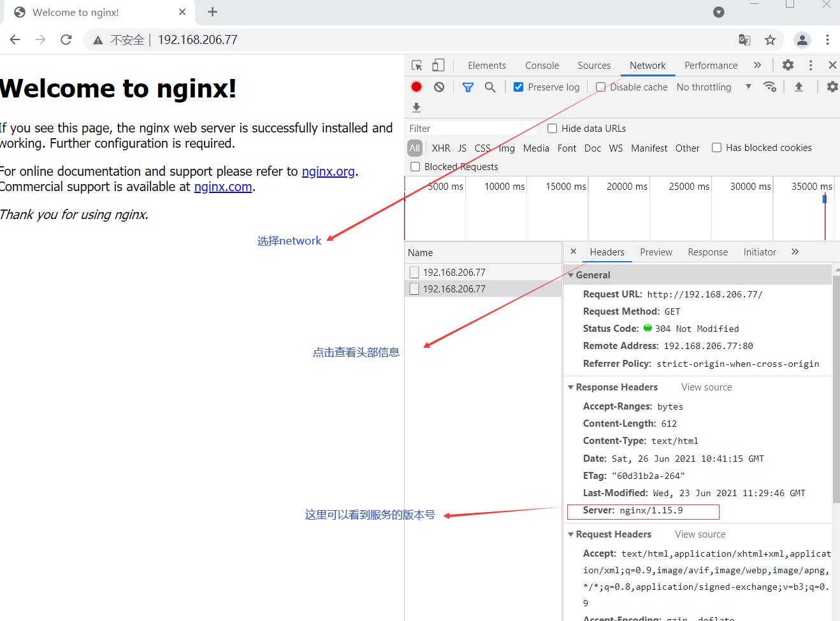The width and height of the screenshot is (840, 621).
Task: Filter requests by CSS type
Action: 482,148
